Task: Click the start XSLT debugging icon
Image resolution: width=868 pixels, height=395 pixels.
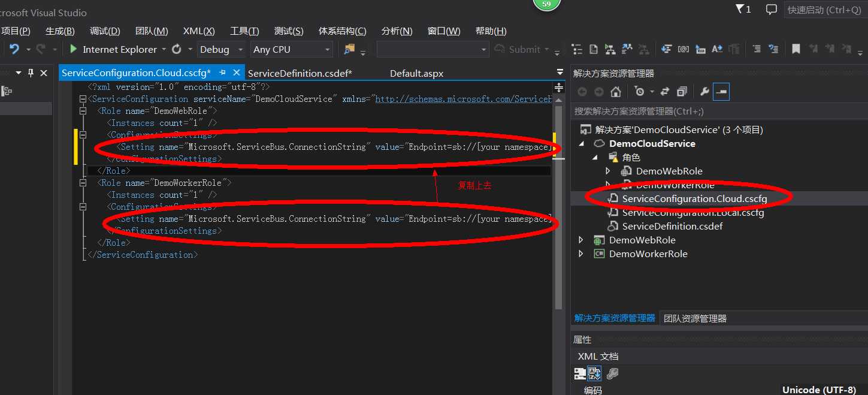Action: pyautogui.click(x=610, y=49)
